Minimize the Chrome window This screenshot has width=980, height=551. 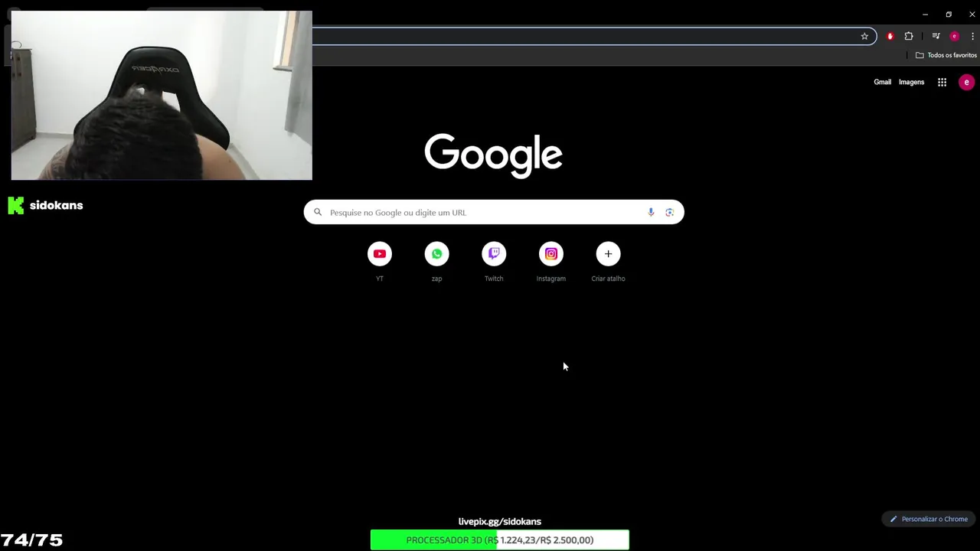[925, 14]
